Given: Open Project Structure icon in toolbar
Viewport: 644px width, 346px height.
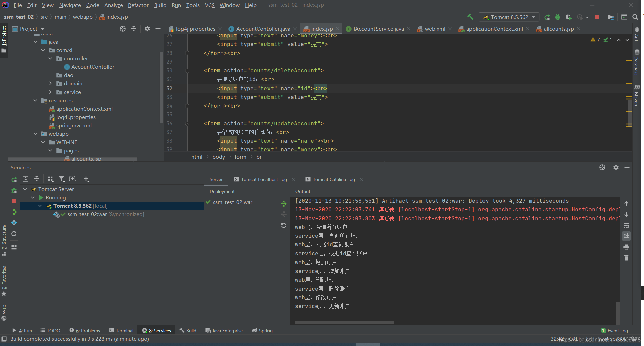Looking at the screenshot, I should 611,17.
